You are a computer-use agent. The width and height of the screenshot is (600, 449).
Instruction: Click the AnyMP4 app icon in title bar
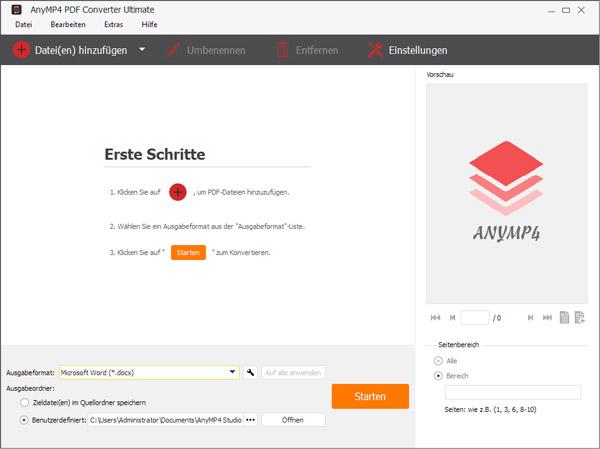[16, 10]
